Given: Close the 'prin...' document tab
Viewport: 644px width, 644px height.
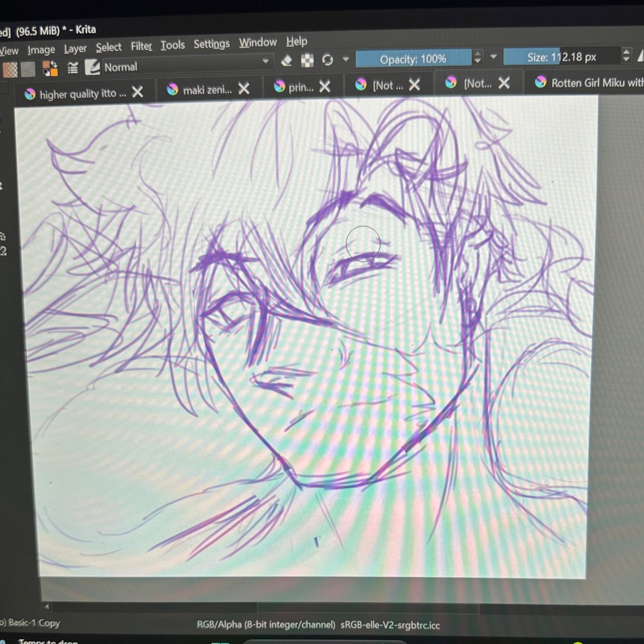Looking at the screenshot, I should click(325, 86).
